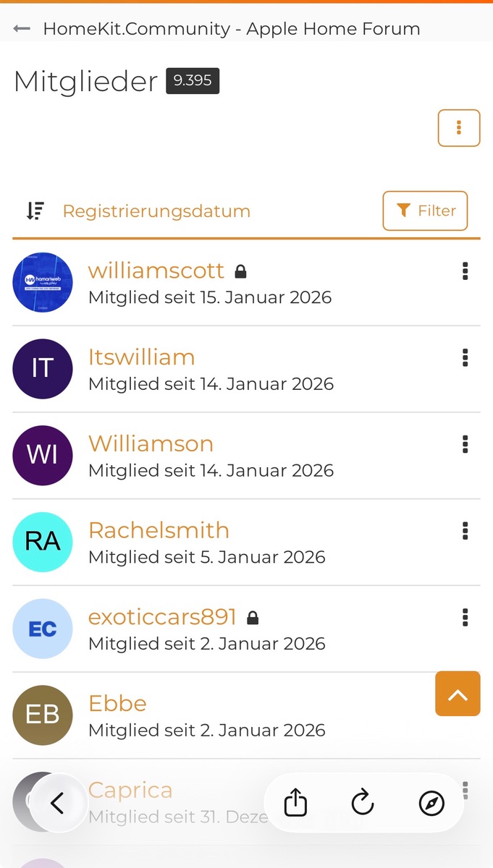Click the IT avatar circle
This screenshot has height=868, width=493.
(43, 369)
